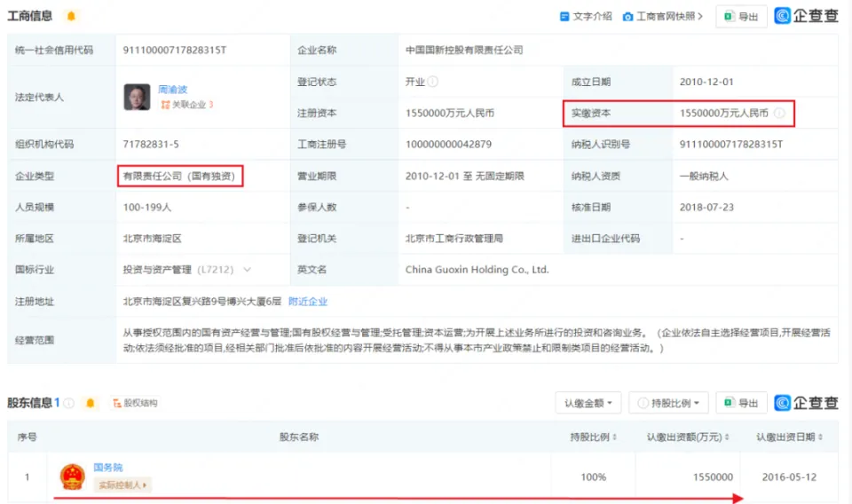This screenshot has width=852, height=504.
Task: Click the bell icon beside 工商信息
Action: tap(71, 16)
